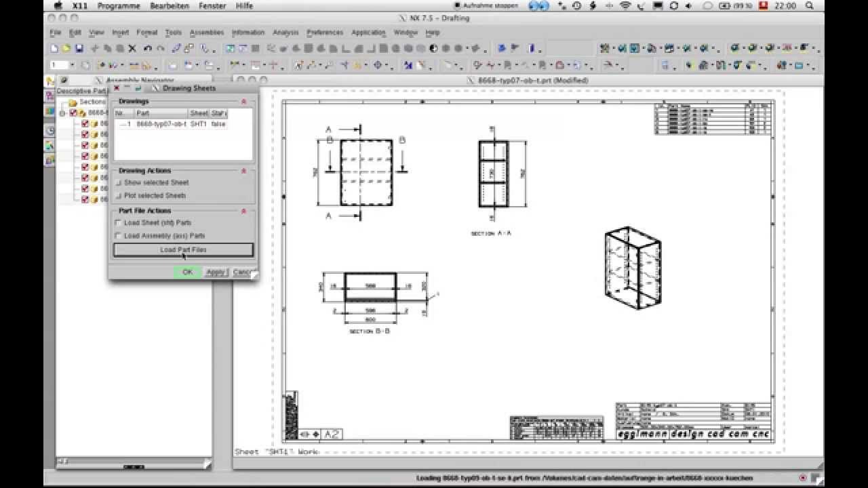The height and width of the screenshot is (488, 868).
Task: Click the Part column header in the Drawings table
Action: click(161, 113)
